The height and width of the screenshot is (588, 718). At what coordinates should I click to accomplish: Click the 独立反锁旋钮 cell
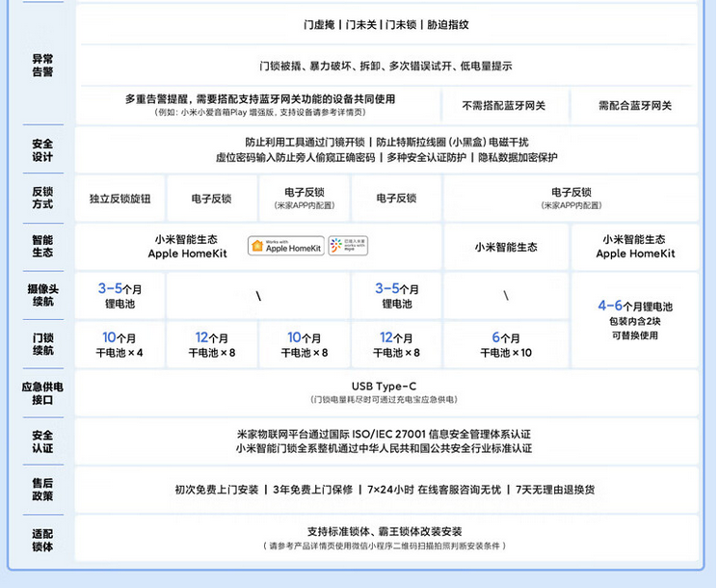point(120,199)
